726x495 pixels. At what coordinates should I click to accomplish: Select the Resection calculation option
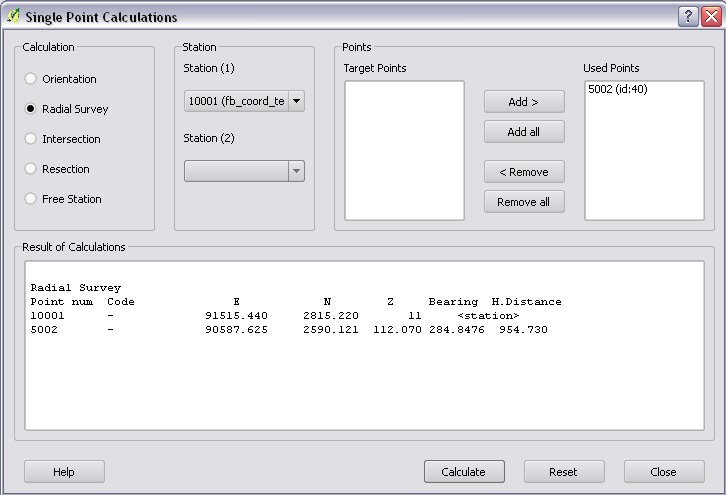click(31, 169)
